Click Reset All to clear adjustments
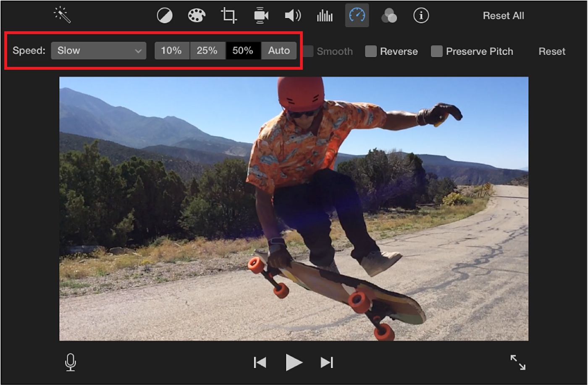Image resolution: width=588 pixels, height=385 pixels. pos(503,16)
